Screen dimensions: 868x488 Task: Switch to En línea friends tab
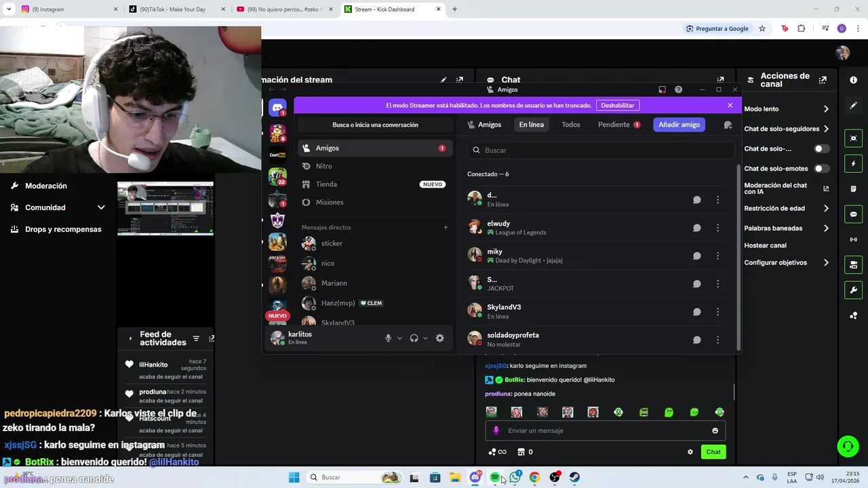tap(531, 125)
